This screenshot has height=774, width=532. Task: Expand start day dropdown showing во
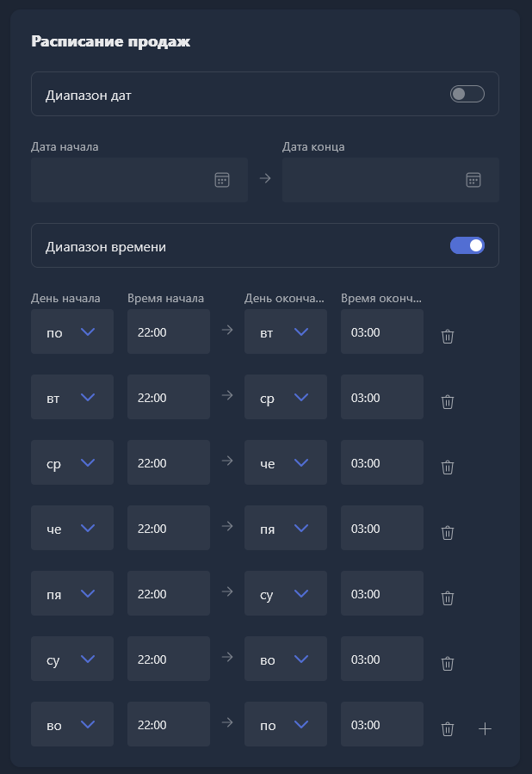(x=72, y=724)
